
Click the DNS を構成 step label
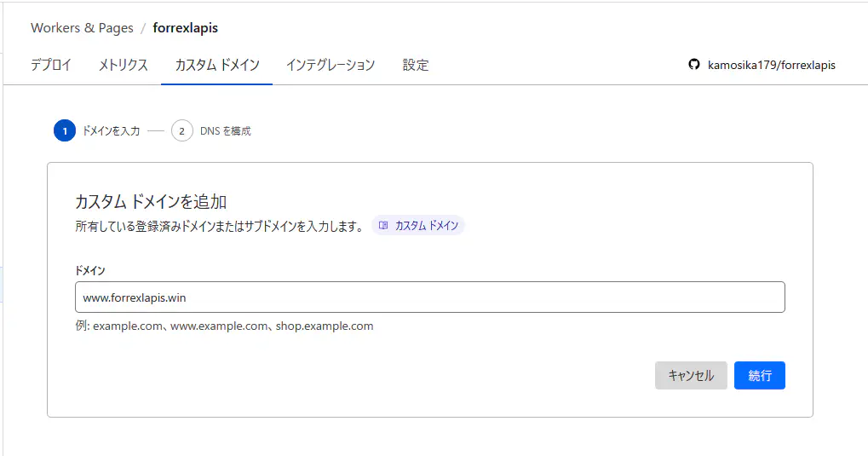pyautogui.click(x=225, y=131)
